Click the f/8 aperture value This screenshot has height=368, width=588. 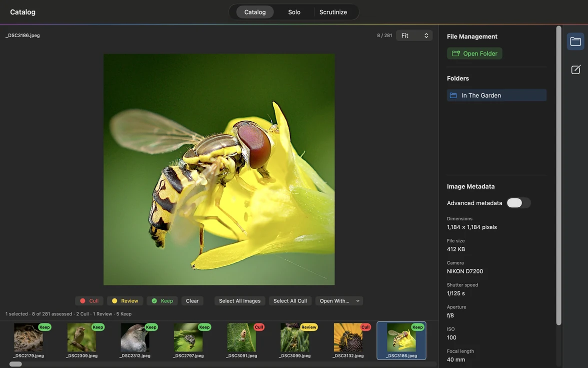[x=450, y=315]
